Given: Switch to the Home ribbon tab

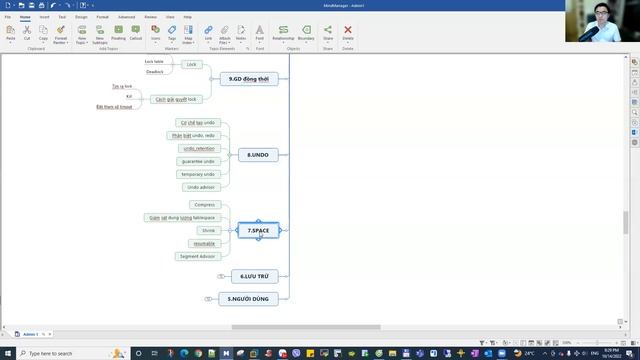Looking at the screenshot, I should [25, 17].
